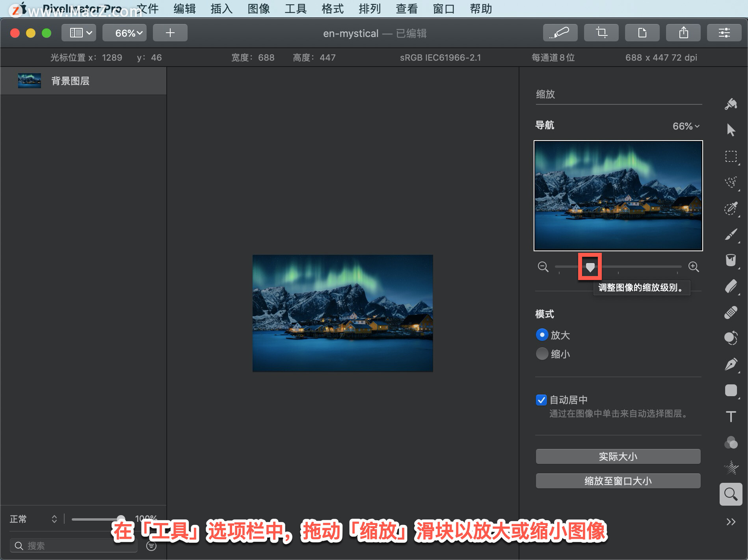748x560 pixels.
Task: Select the Rectangular Selection tool
Action: (x=731, y=156)
